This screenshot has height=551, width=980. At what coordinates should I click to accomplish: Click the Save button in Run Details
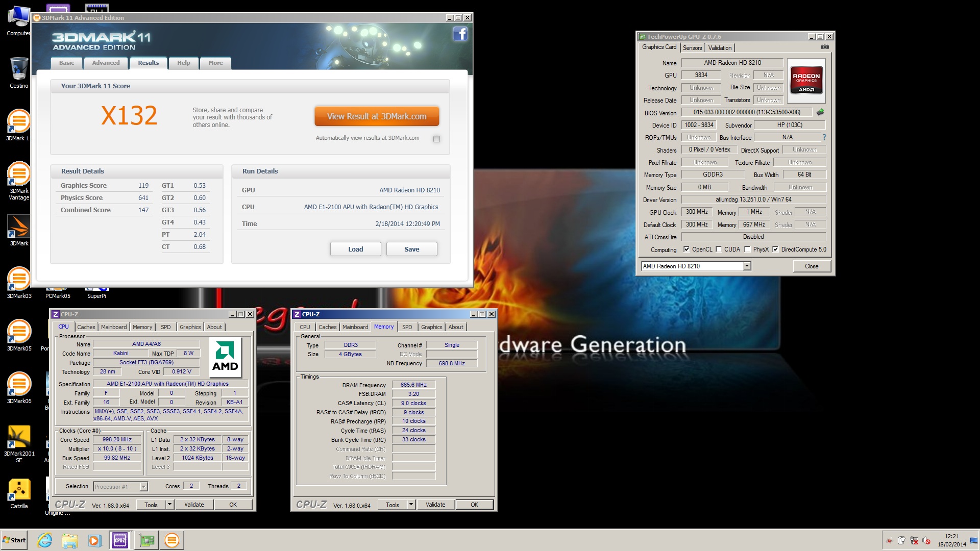coord(411,249)
